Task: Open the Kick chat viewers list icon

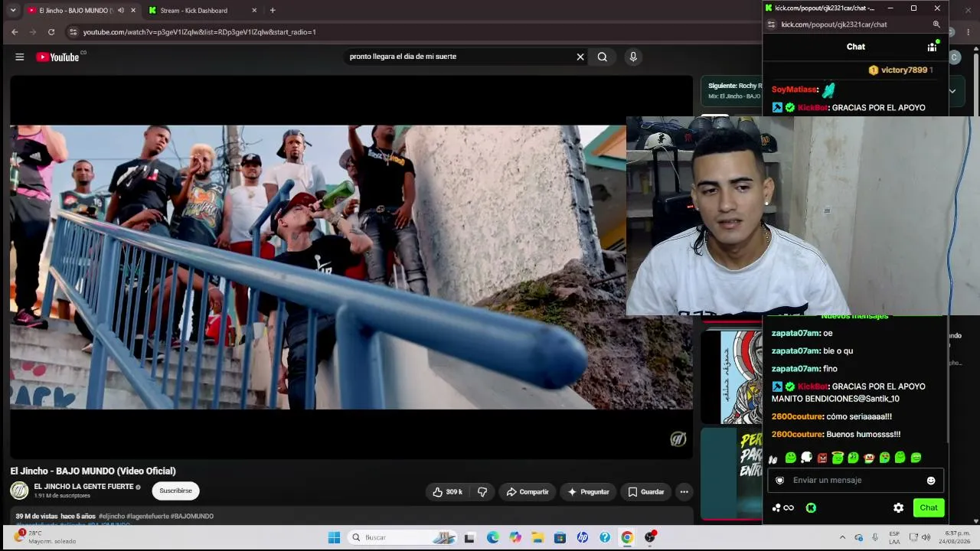Action: click(932, 47)
